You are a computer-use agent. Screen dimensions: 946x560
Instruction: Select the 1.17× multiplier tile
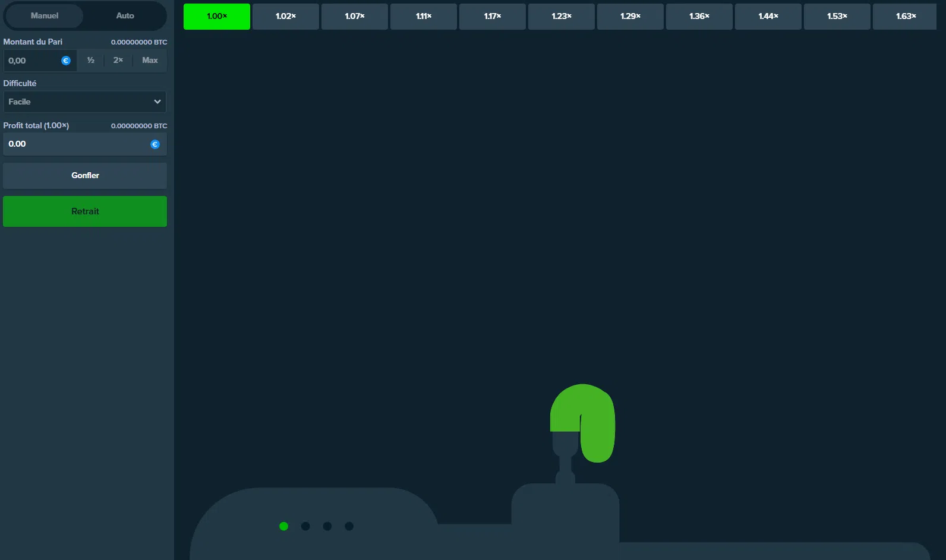tap(493, 17)
